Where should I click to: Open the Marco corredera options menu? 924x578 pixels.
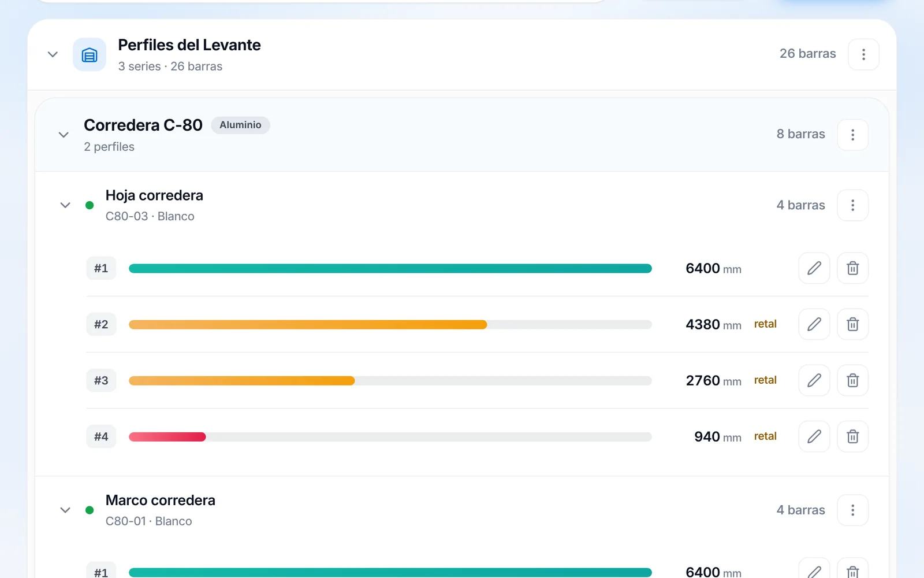tap(852, 510)
